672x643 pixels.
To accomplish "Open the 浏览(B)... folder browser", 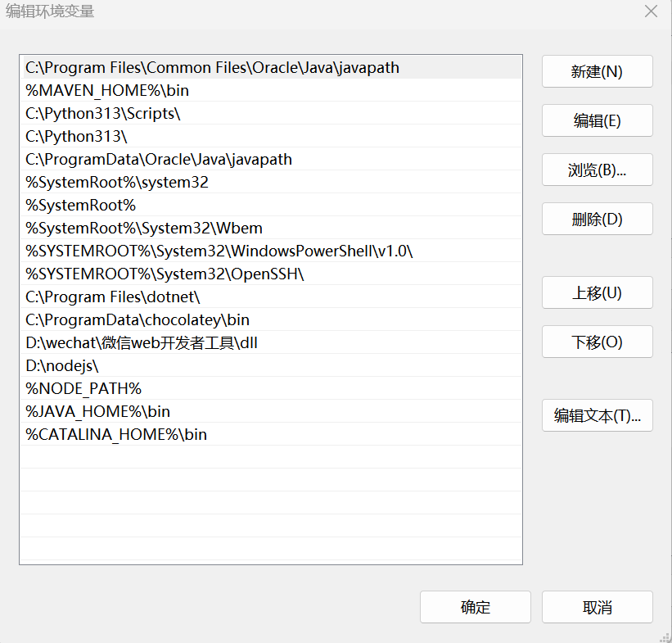I will coord(597,170).
